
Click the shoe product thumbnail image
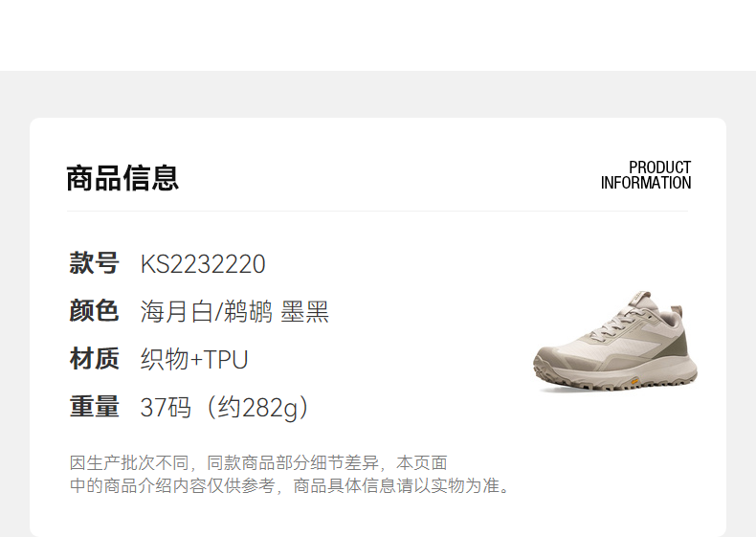(615, 341)
